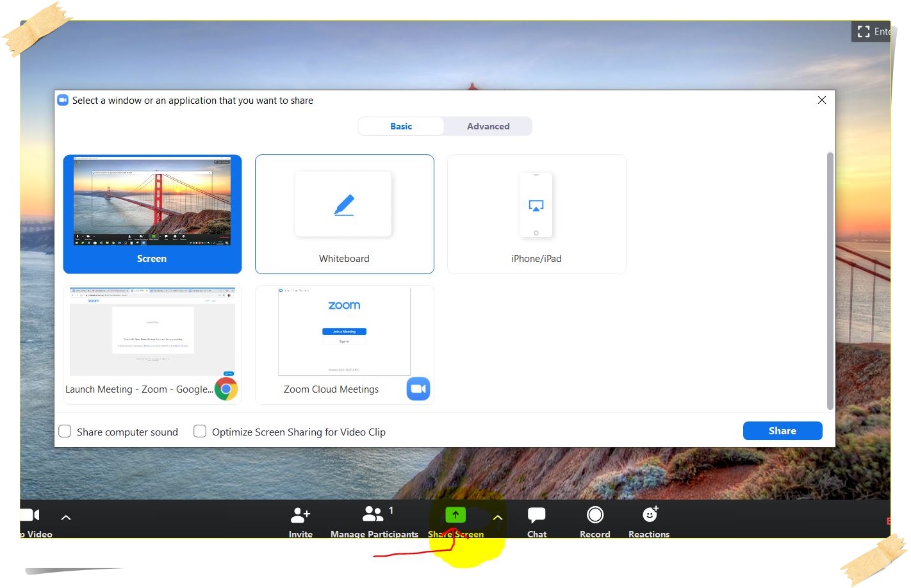Screen dimensions: 911x588
Task: Close the share selection dialog
Action: coord(822,100)
